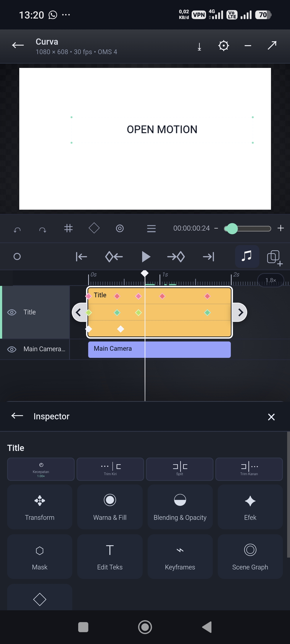Open Transform properties

(x=39, y=507)
